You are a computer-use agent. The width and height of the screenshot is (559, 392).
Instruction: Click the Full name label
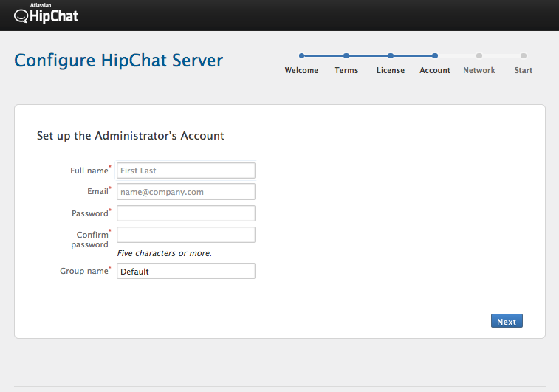91,170
